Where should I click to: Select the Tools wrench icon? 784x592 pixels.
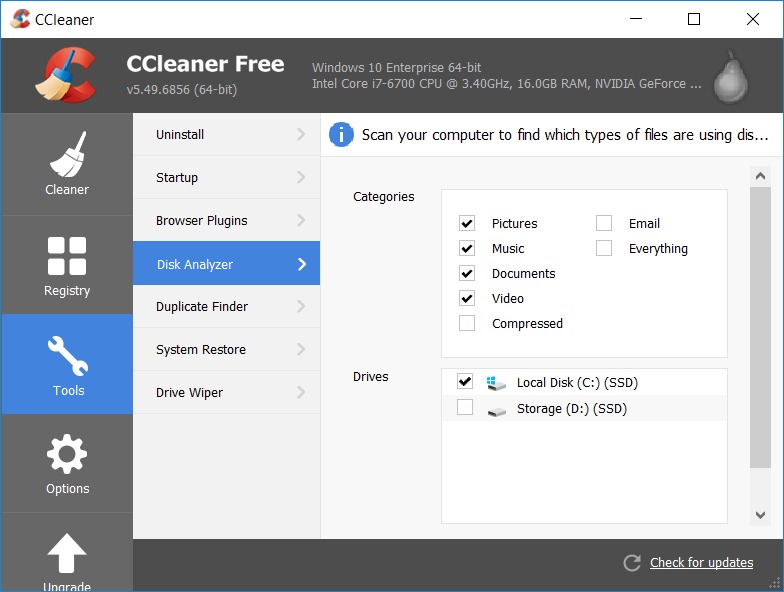(67, 356)
